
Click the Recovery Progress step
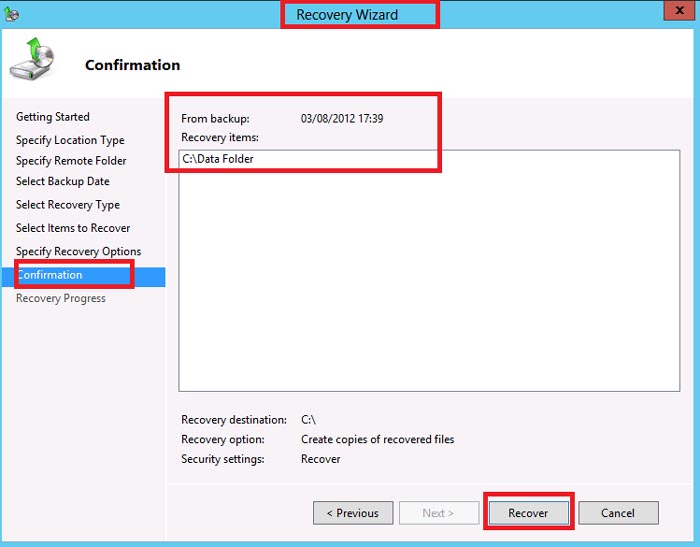[x=61, y=298]
